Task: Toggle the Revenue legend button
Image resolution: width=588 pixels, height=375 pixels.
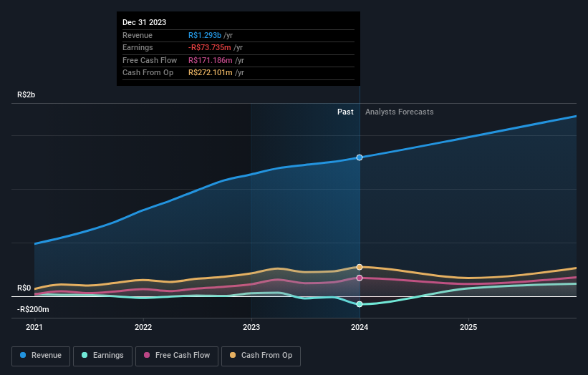Action: pos(41,356)
